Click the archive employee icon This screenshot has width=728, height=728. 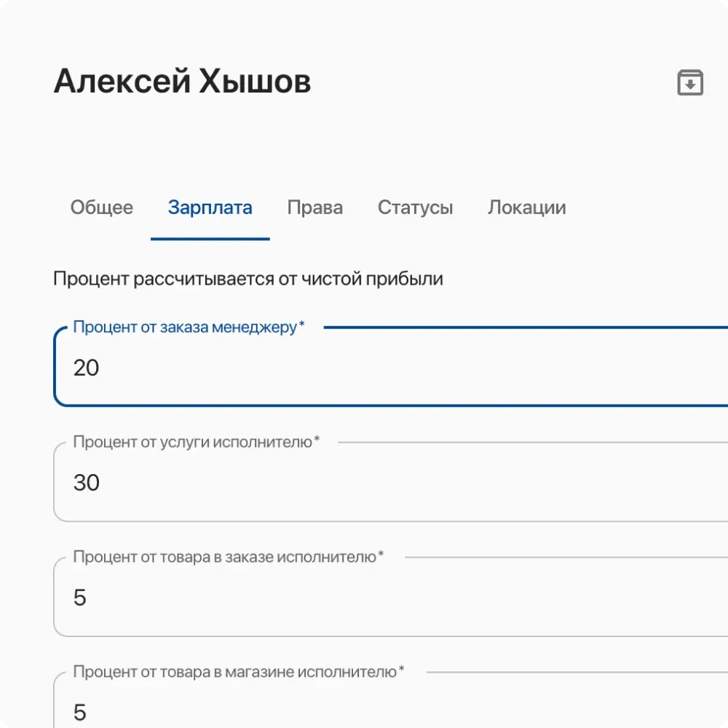click(x=689, y=83)
